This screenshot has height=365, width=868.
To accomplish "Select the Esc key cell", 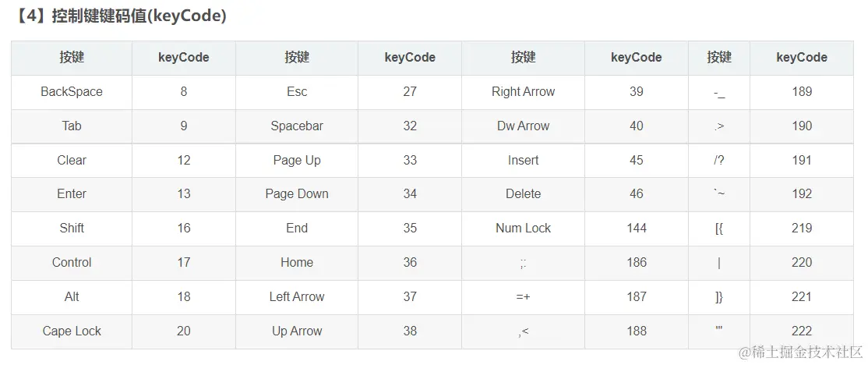I will (x=297, y=92).
